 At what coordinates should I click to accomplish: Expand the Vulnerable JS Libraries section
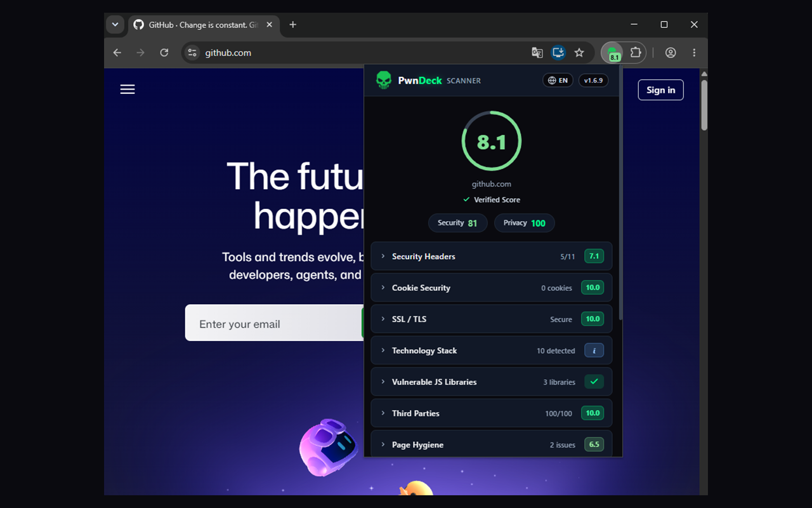click(492, 382)
